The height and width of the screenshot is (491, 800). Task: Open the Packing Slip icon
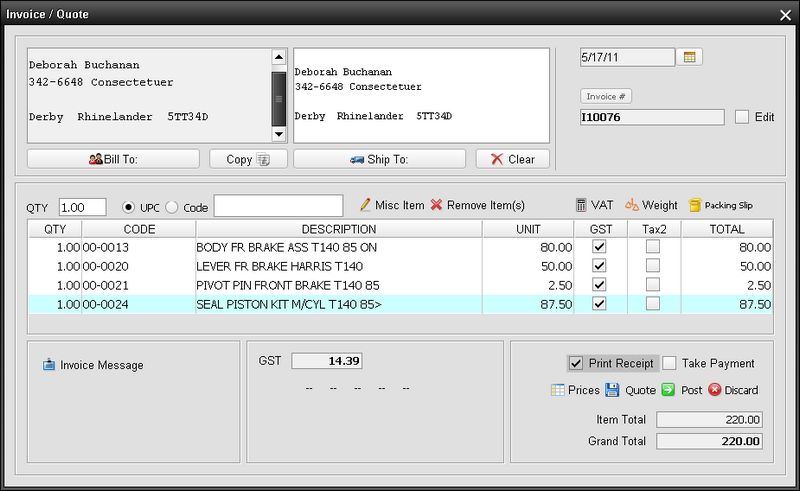point(694,205)
